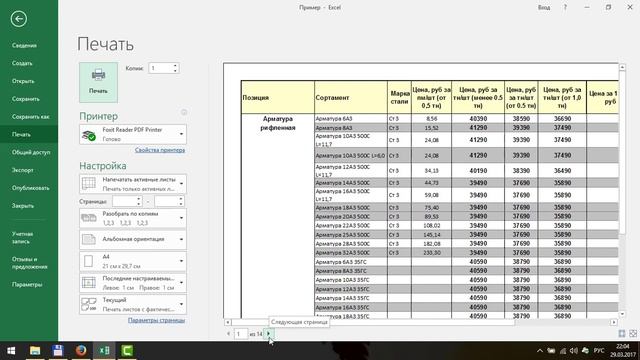Click the Арматура рифленая cell in preview

point(278,123)
